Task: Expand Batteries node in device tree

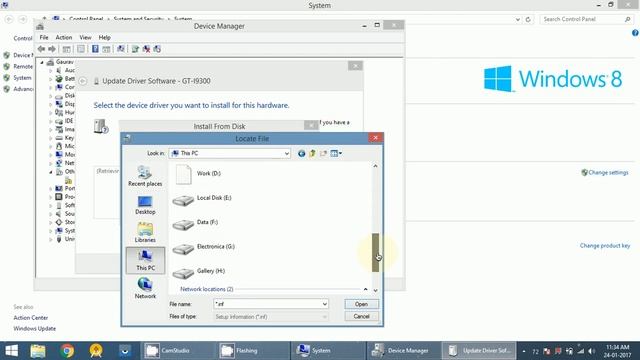Action: point(51,79)
